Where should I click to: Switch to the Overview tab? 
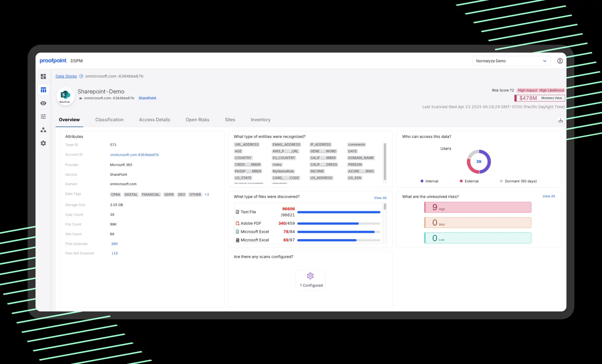click(x=69, y=120)
